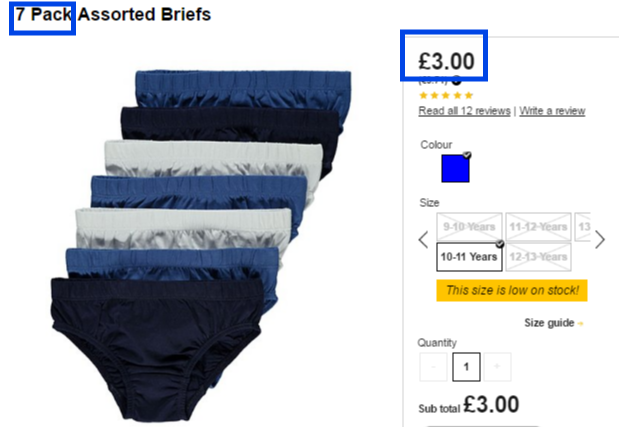Select the 9-10 Years size option
The image size is (619, 427).
coord(469,227)
